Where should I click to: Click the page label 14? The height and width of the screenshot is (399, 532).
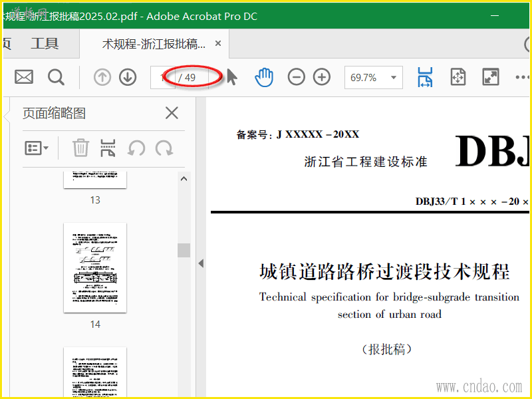(x=95, y=325)
